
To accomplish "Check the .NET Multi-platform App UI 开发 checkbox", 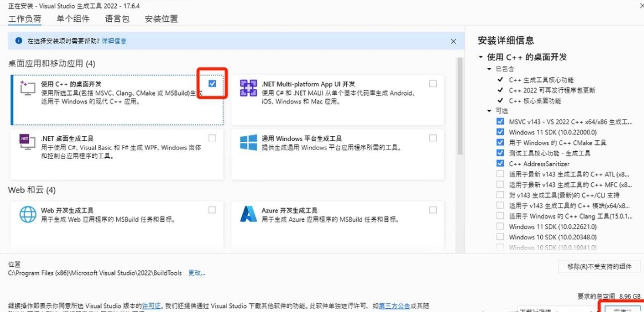I will (433, 83).
